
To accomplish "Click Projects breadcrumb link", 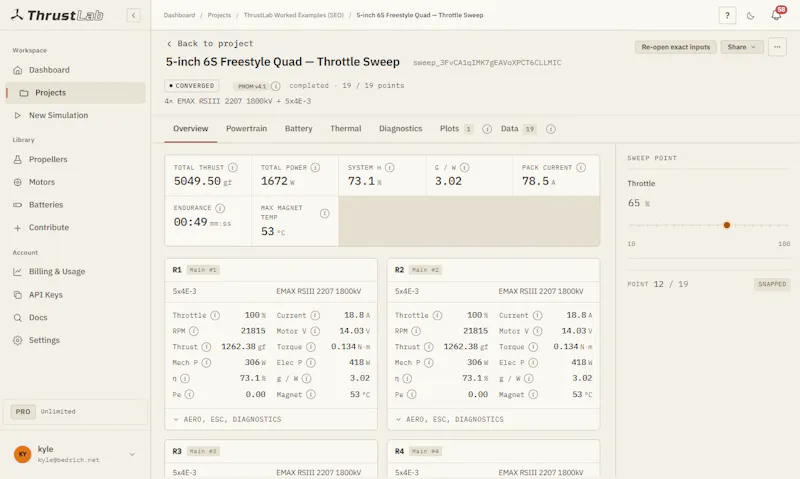I will click(x=219, y=15).
